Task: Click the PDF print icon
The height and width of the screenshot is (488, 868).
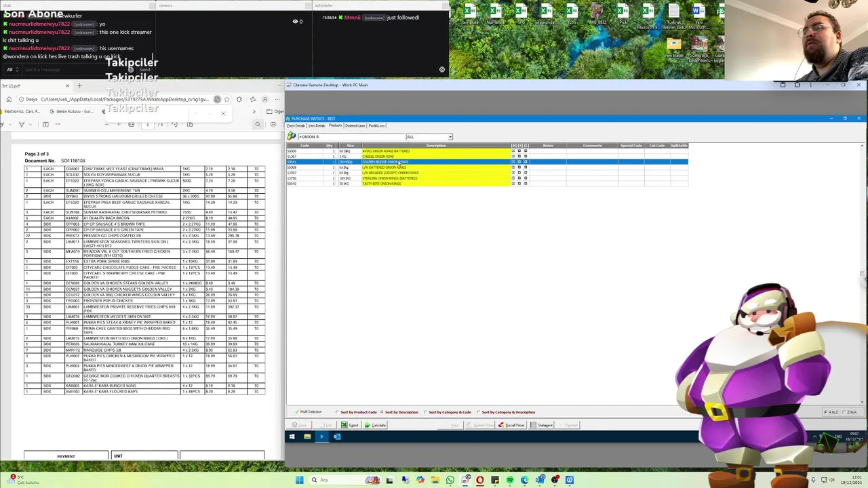Action: click(x=273, y=125)
